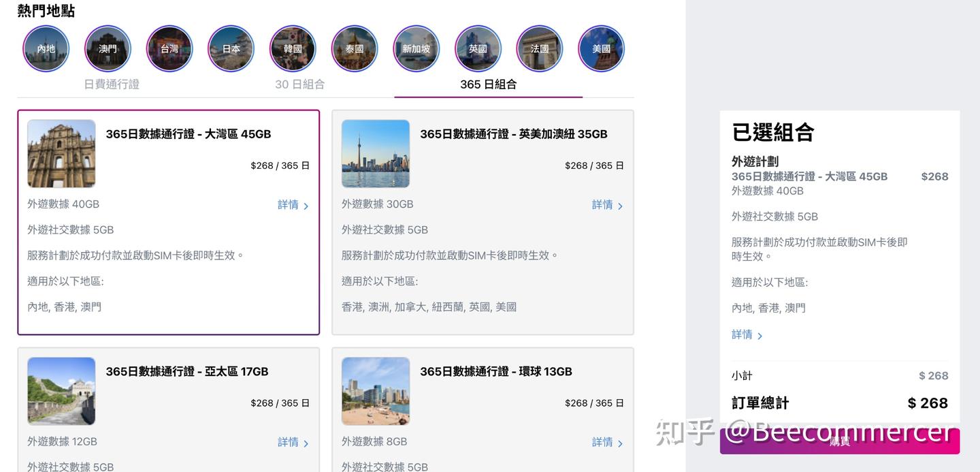The height and width of the screenshot is (472, 980).
Task: Select the 澳門 destination circle icon
Action: coord(108,49)
